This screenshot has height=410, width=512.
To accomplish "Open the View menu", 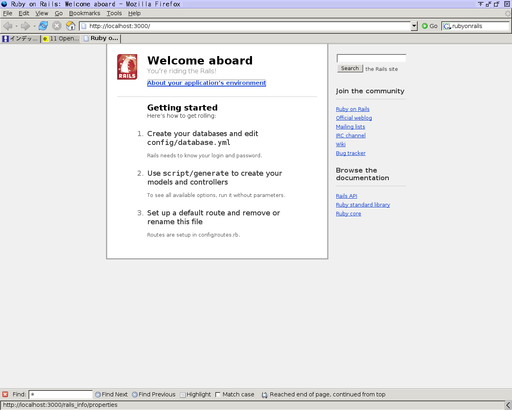I will pyautogui.click(x=42, y=13).
